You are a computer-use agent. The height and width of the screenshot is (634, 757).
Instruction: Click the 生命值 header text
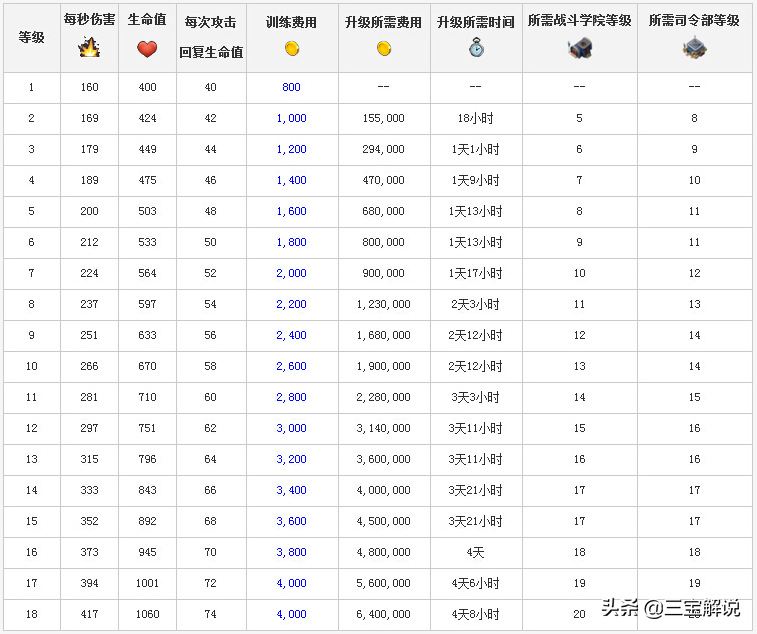[147, 19]
